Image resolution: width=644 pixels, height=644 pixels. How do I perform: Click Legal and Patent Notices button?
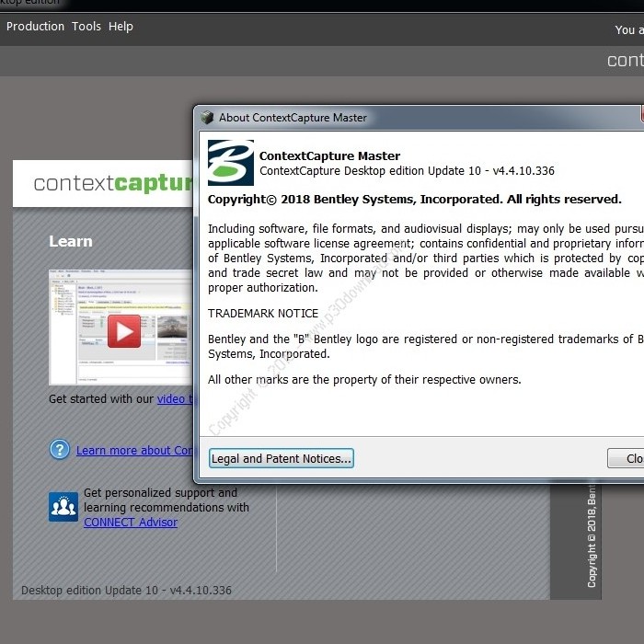point(282,458)
